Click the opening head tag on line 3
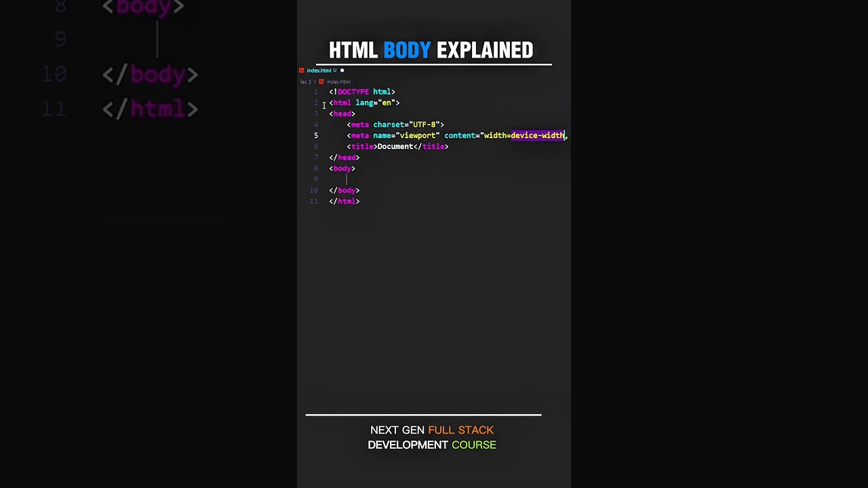This screenshot has width=868, height=488. [x=342, y=114]
